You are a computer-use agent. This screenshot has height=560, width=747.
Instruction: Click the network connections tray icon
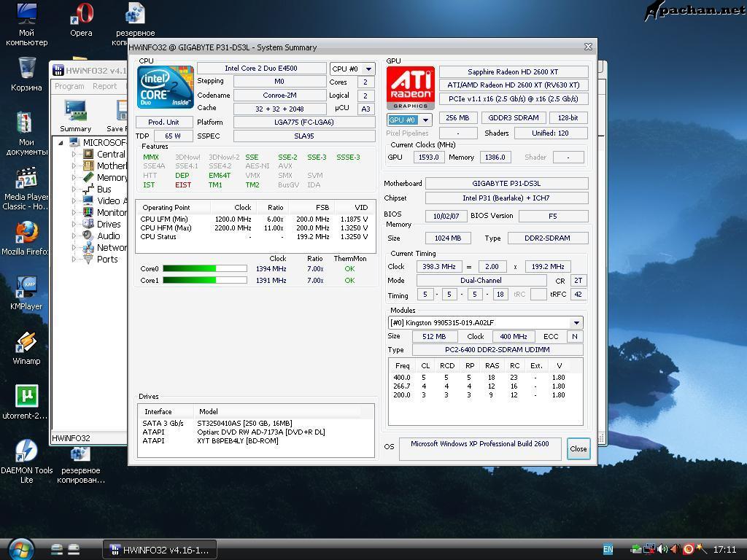coord(649,550)
